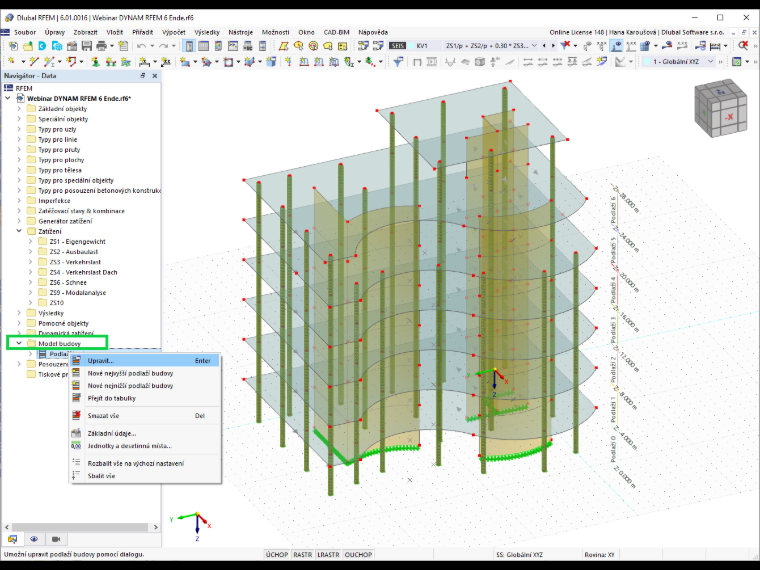Click the Save floppy disk icon
760x570 pixels.
point(87,46)
